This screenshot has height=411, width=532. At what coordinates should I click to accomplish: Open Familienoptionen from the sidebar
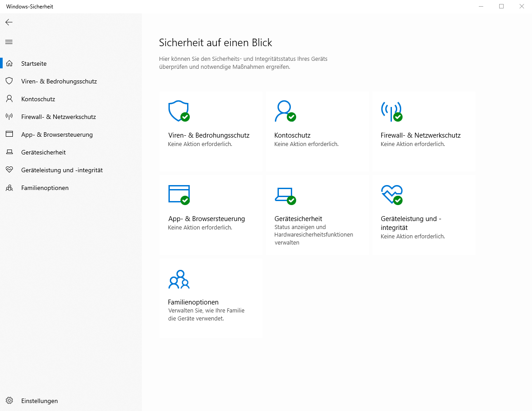pos(45,188)
